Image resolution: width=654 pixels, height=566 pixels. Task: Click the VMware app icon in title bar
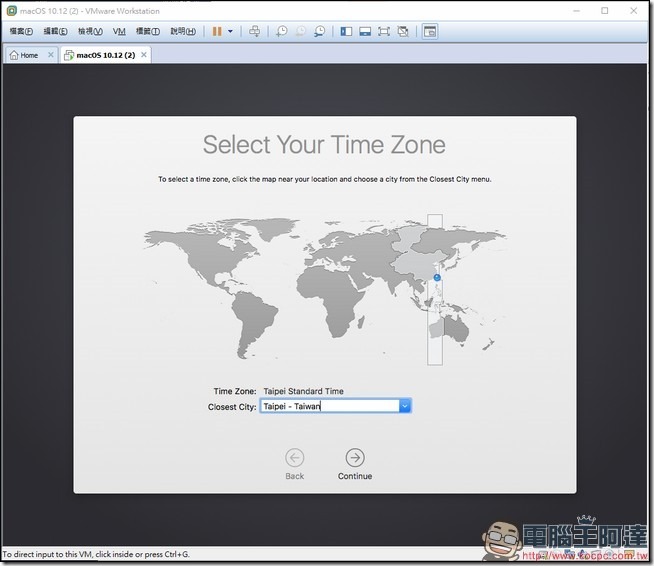[12, 11]
